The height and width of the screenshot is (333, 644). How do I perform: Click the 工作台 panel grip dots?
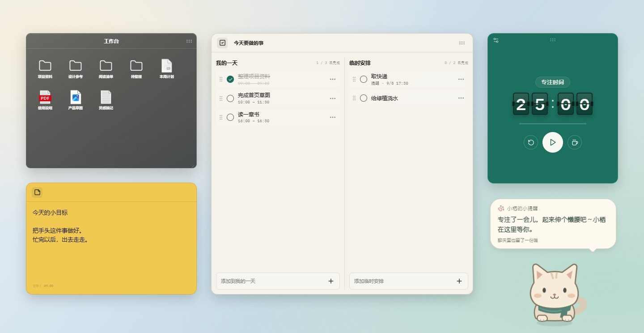[189, 41]
